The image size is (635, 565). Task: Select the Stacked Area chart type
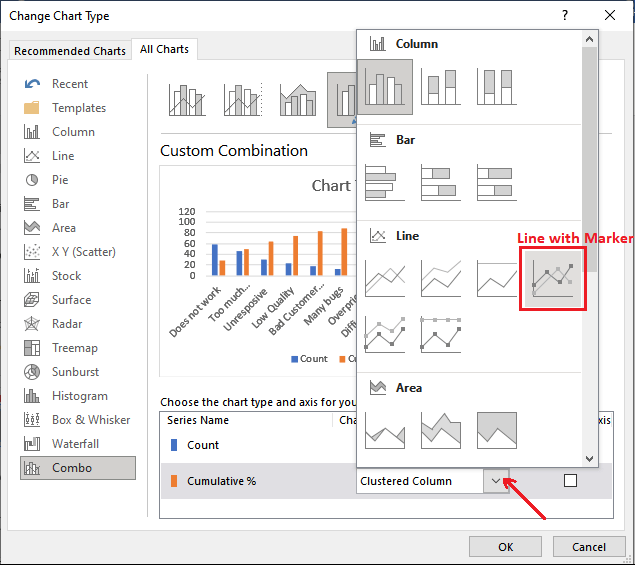441,431
